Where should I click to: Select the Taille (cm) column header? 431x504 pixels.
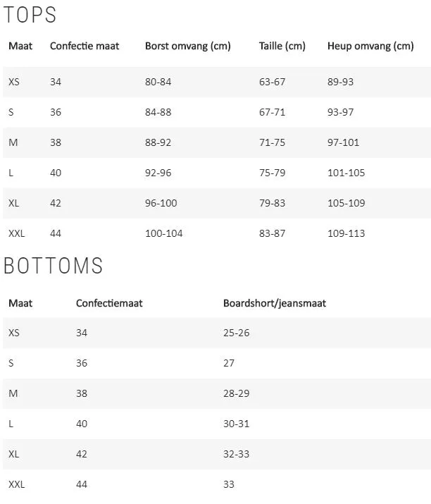click(x=282, y=46)
